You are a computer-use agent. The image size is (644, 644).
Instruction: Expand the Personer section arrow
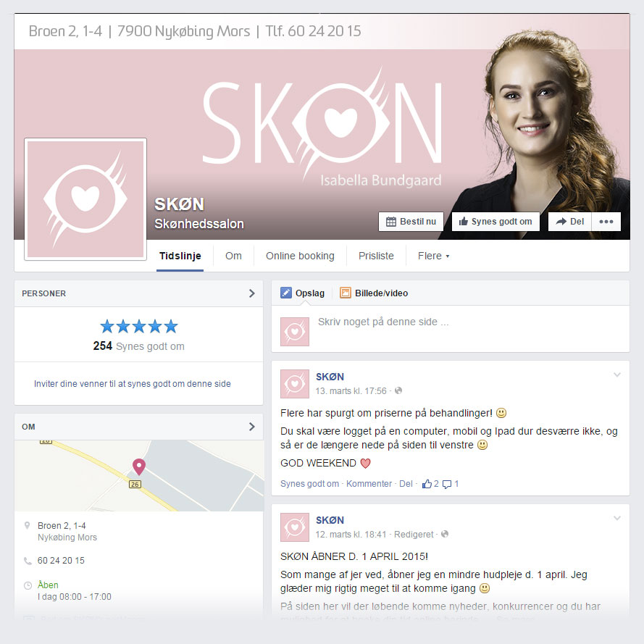[x=252, y=293]
